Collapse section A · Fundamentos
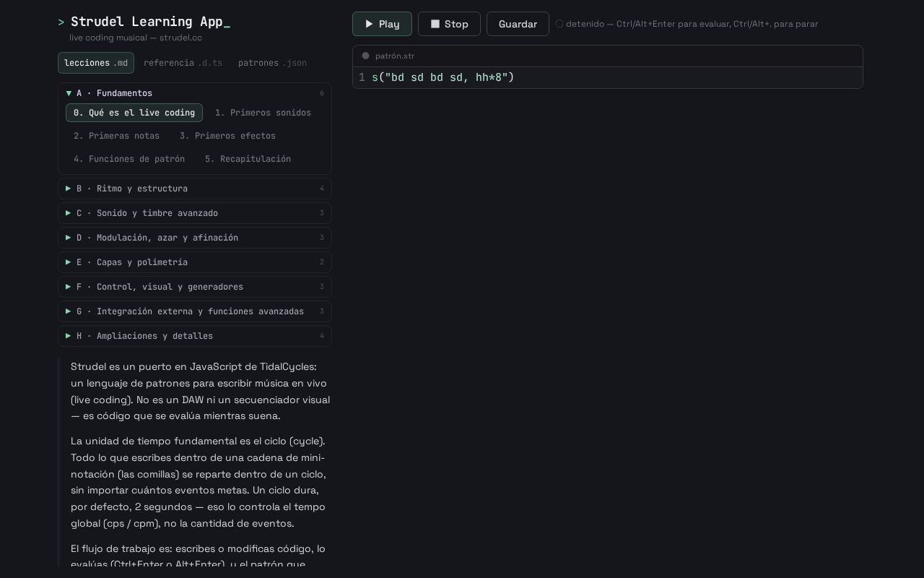The height and width of the screenshot is (578, 924). (x=195, y=93)
